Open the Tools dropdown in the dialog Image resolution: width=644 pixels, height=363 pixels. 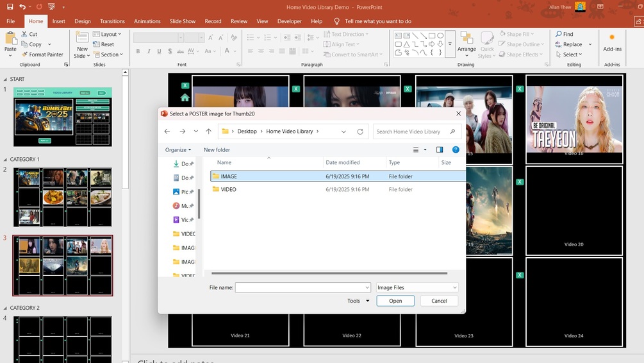358,301
